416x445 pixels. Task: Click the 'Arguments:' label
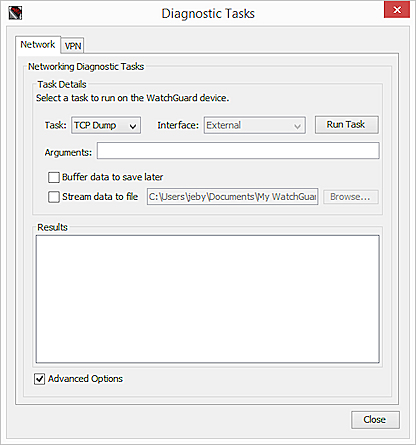[x=68, y=152]
